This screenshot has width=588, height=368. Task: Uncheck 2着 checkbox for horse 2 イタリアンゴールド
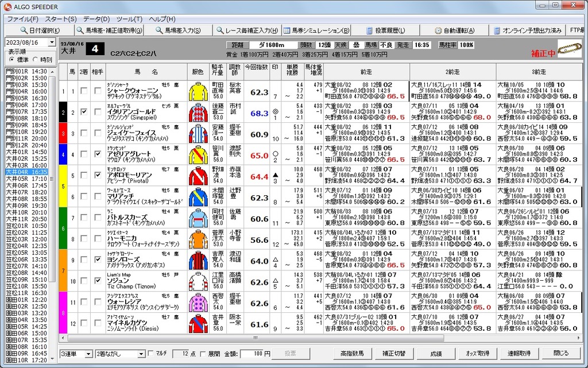pyautogui.click(x=84, y=112)
